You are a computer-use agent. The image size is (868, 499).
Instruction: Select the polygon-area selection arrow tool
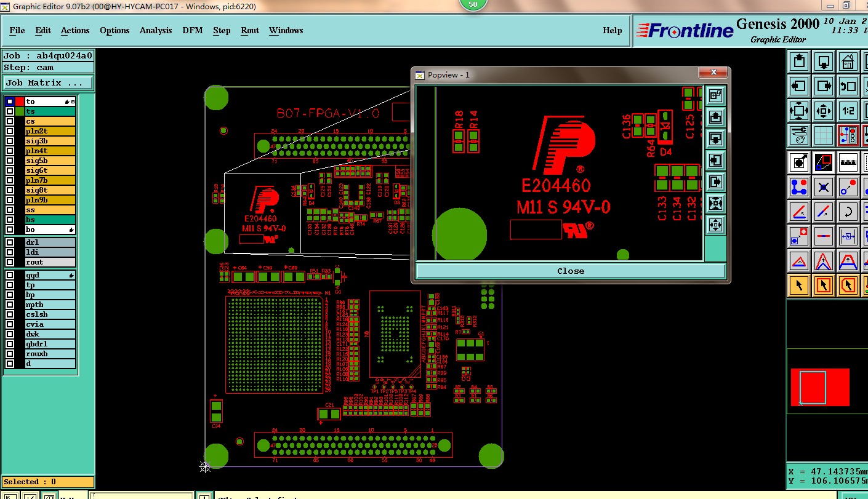[848, 285]
